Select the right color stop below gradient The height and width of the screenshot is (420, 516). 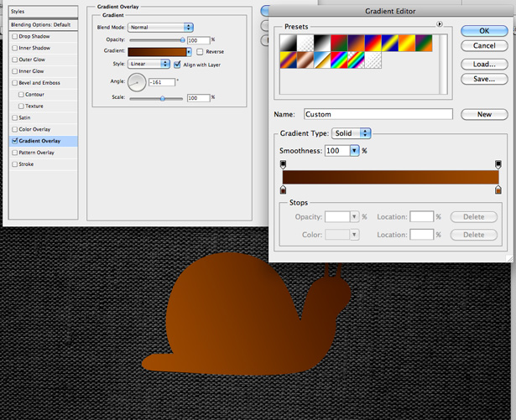point(498,189)
